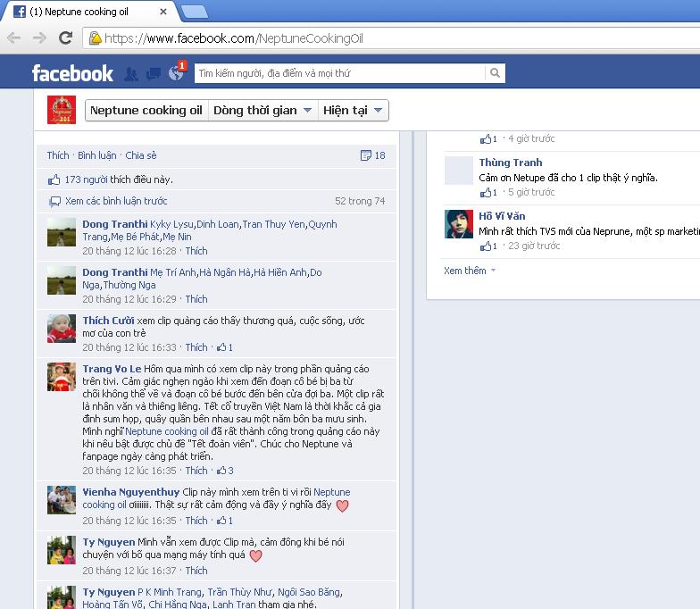This screenshot has height=609, width=700.
Task: Open Vienha Nguyenthuy's profile name
Action: click(x=130, y=492)
